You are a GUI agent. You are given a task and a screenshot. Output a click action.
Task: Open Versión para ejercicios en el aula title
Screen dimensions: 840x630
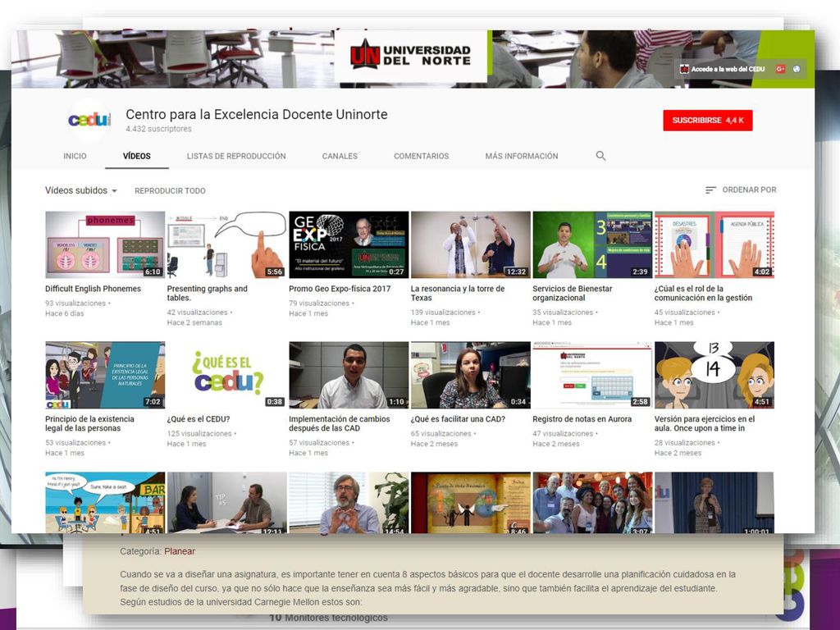coord(705,424)
